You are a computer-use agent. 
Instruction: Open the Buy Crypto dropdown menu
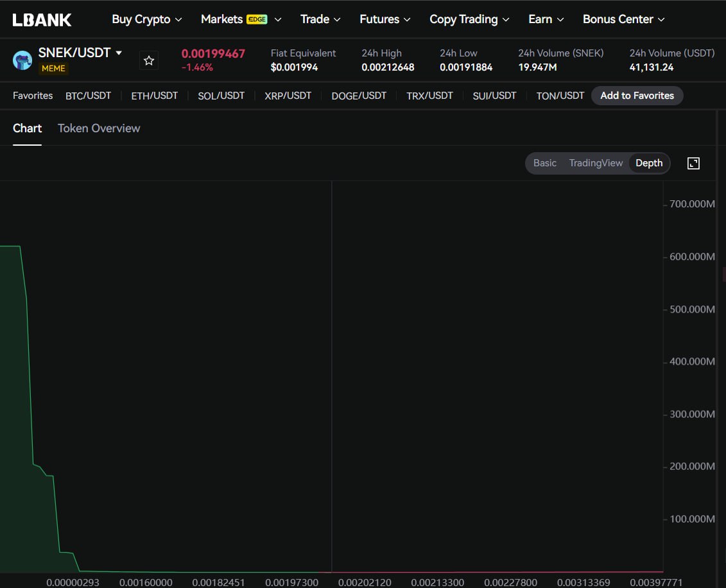(x=147, y=19)
